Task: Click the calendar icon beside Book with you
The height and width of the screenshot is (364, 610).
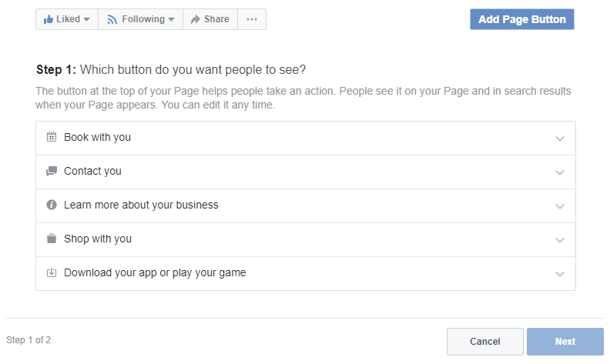Action: pos(52,137)
